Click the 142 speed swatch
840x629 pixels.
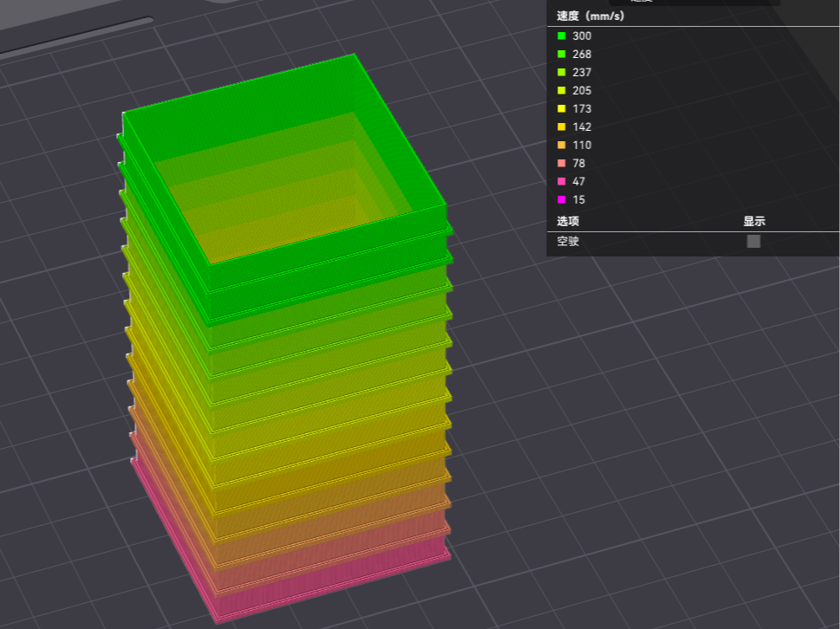coord(562,126)
